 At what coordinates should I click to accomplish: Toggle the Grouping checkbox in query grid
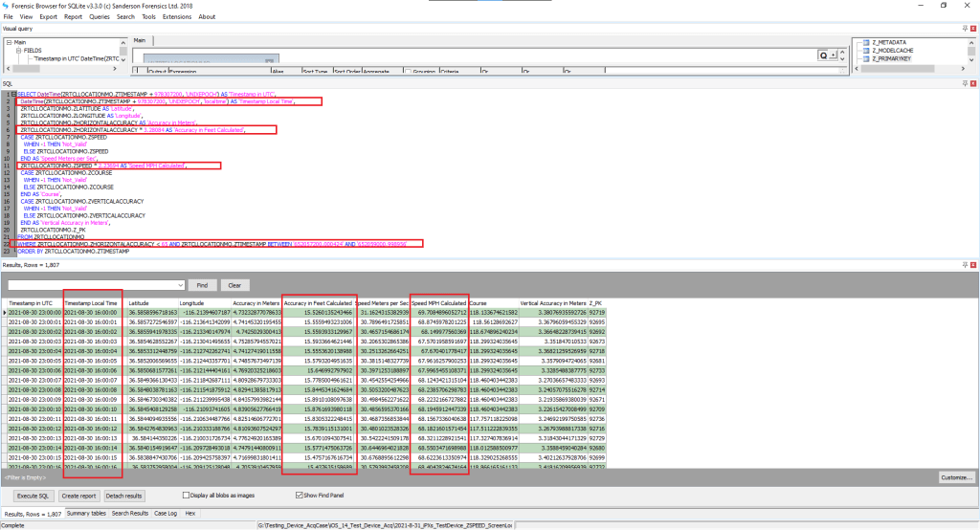coord(409,71)
